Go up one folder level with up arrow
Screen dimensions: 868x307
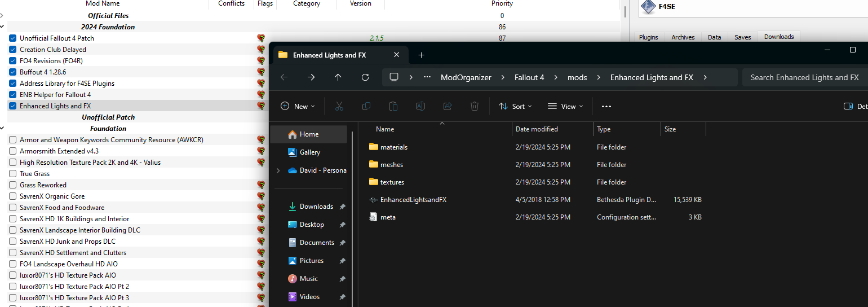pyautogui.click(x=338, y=77)
